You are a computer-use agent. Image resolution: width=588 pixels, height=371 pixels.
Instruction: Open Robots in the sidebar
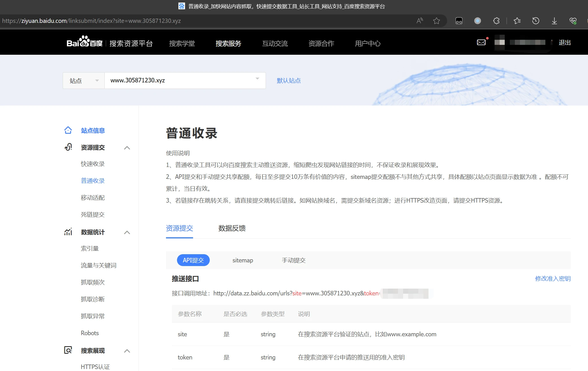pyautogui.click(x=90, y=333)
